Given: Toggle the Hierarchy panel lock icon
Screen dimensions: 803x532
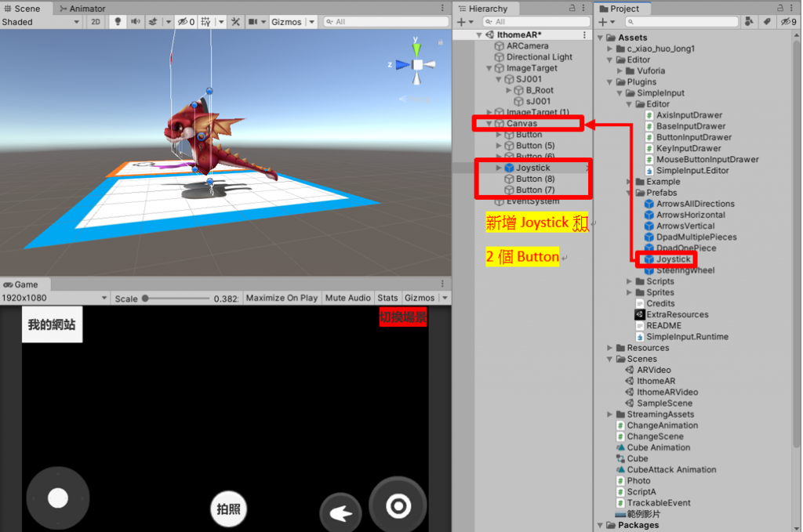Looking at the screenshot, I should (572, 8).
